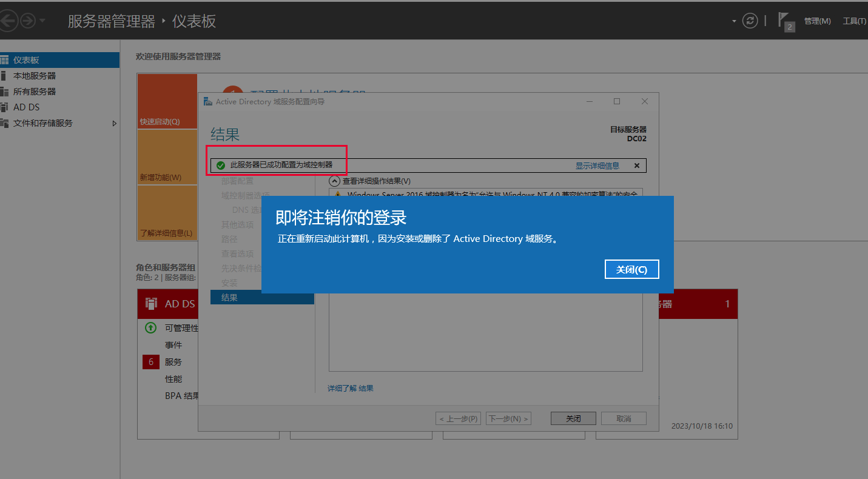This screenshot has width=868, height=479.
Task: Click the green manageability status icon
Action: tap(151, 328)
